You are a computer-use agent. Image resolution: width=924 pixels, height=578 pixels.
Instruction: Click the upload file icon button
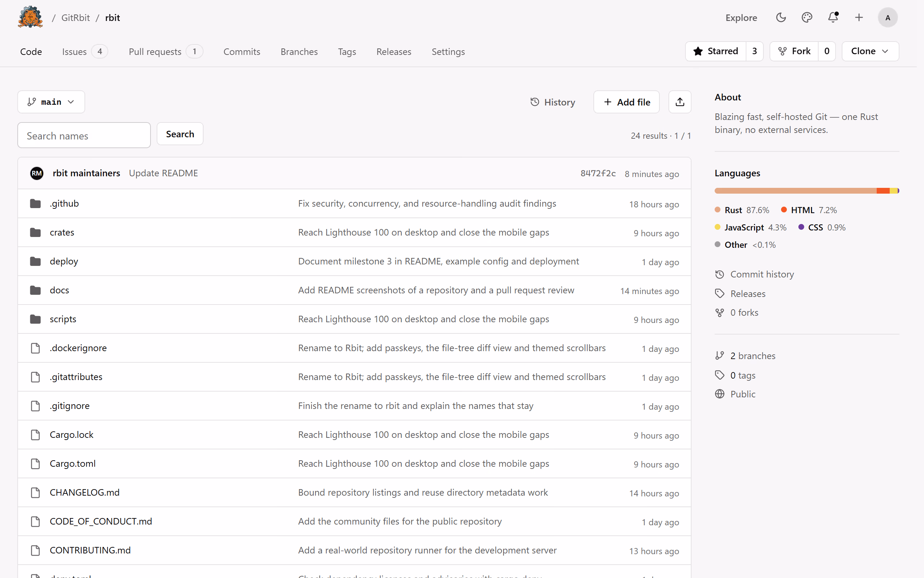(x=680, y=102)
